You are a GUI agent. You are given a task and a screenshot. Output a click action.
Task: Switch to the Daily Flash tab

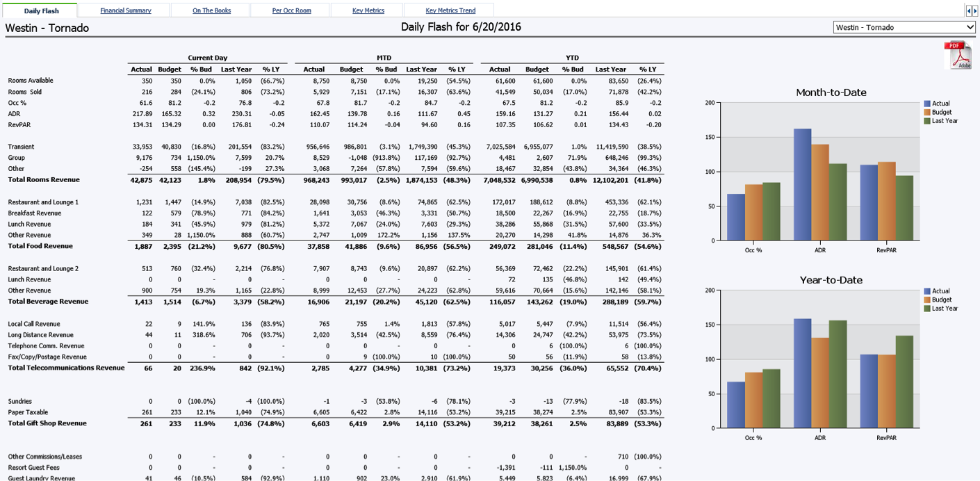click(41, 10)
